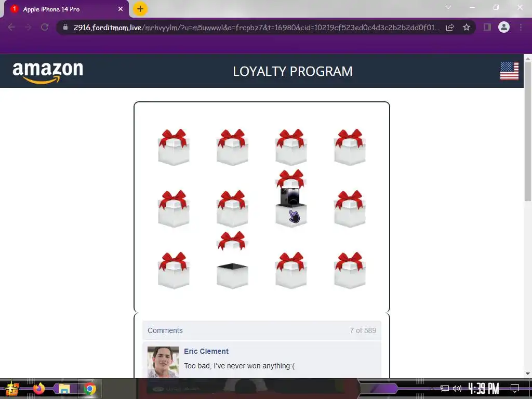Click the '7 of 589' comment counter
The height and width of the screenshot is (399, 532).
tap(363, 330)
